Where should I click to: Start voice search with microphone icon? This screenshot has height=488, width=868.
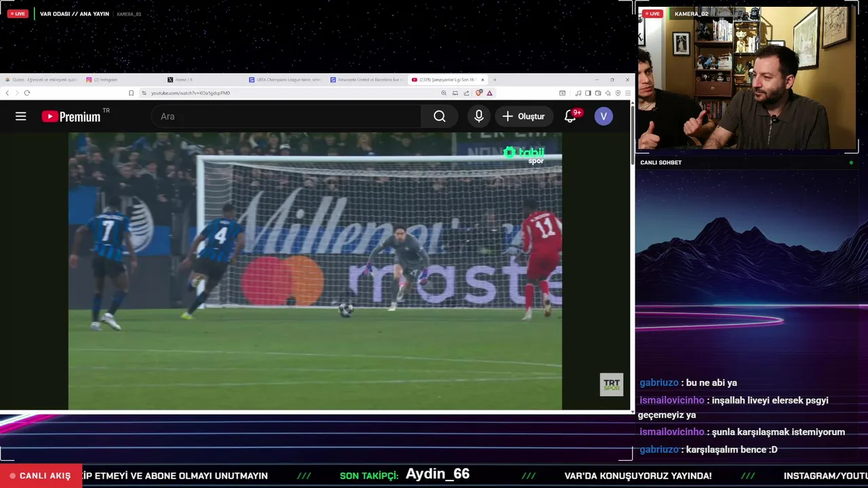click(479, 117)
